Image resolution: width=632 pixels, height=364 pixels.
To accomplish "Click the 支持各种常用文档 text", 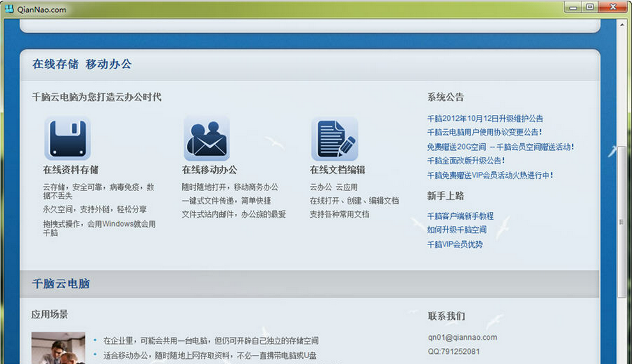I will (x=339, y=214).
